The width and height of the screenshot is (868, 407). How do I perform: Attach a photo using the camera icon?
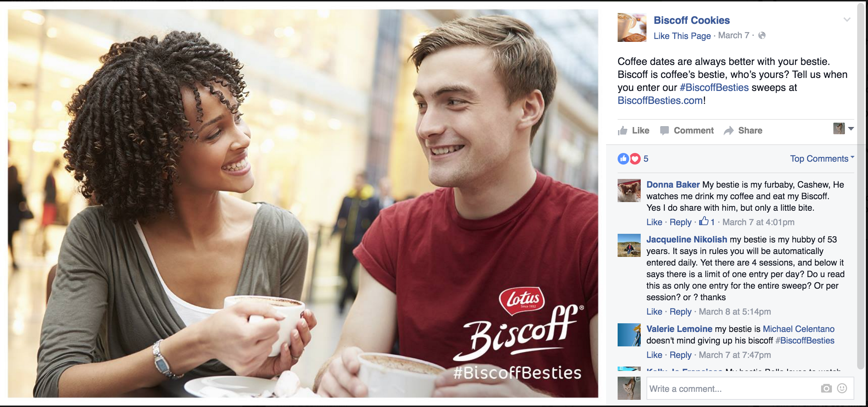pyautogui.click(x=826, y=389)
